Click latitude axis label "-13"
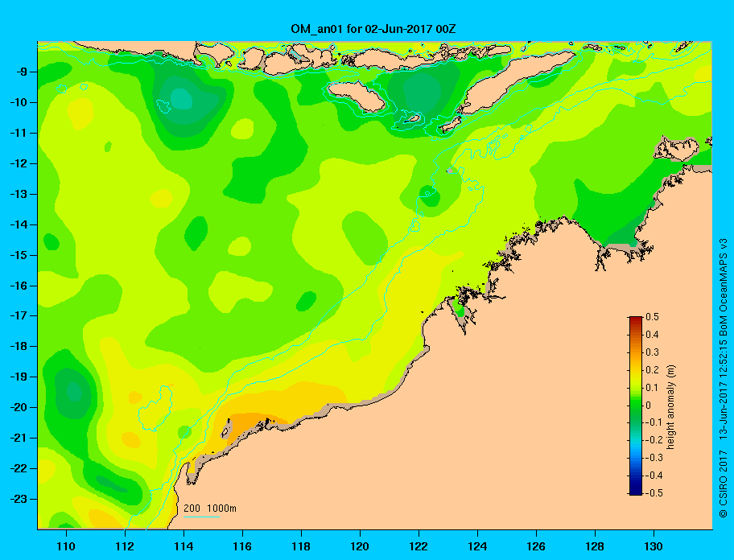The height and width of the screenshot is (560, 734). (x=18, y=194)
